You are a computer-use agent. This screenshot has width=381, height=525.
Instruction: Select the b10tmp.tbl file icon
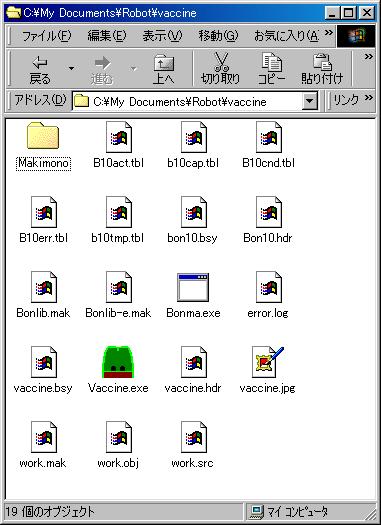119,212
